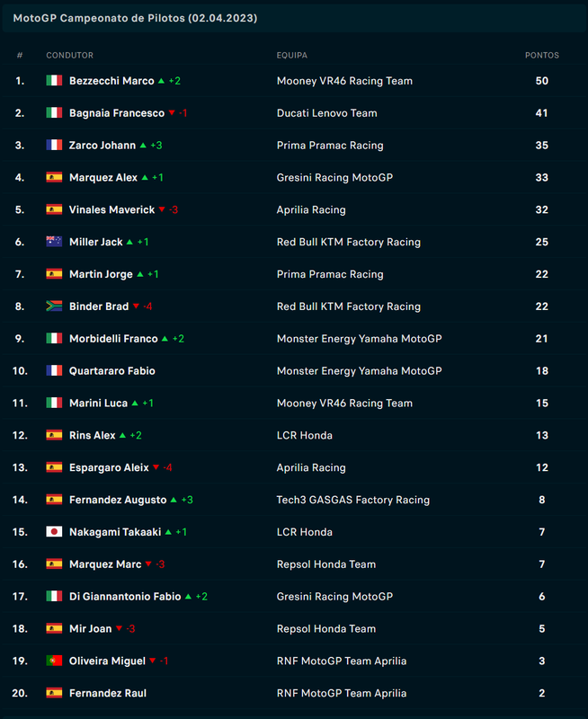Image resolution: width=588 pixels, height=719 pixels.
Task: Click points value 18 for Quartararo
Action: pyautogui.click(x=542, y=370)
